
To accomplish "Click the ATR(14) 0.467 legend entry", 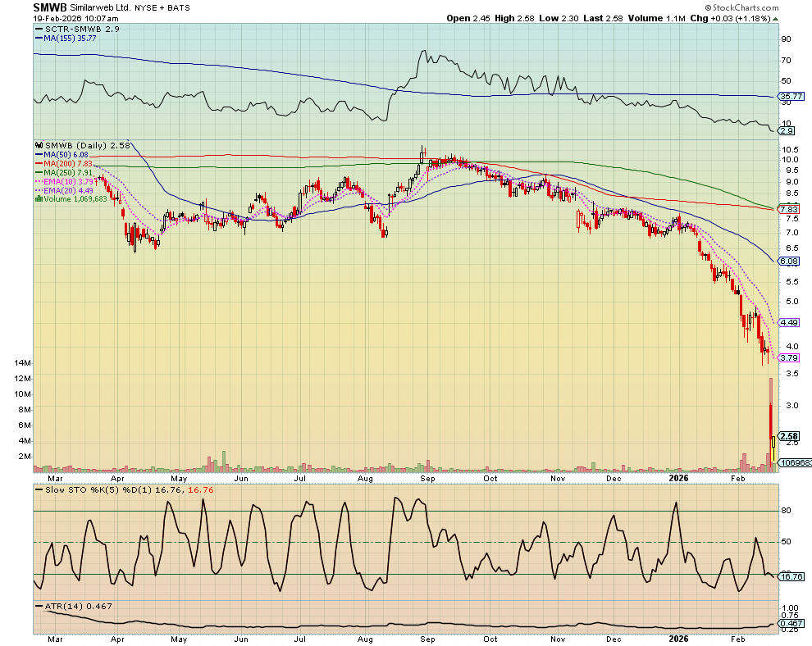I will [73, 606].
